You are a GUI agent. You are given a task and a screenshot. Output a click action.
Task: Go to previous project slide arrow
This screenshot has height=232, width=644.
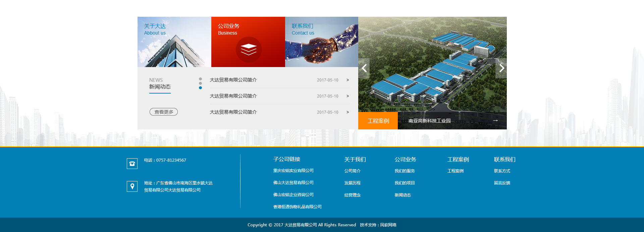pyautogui.click(x=364, y=68)
